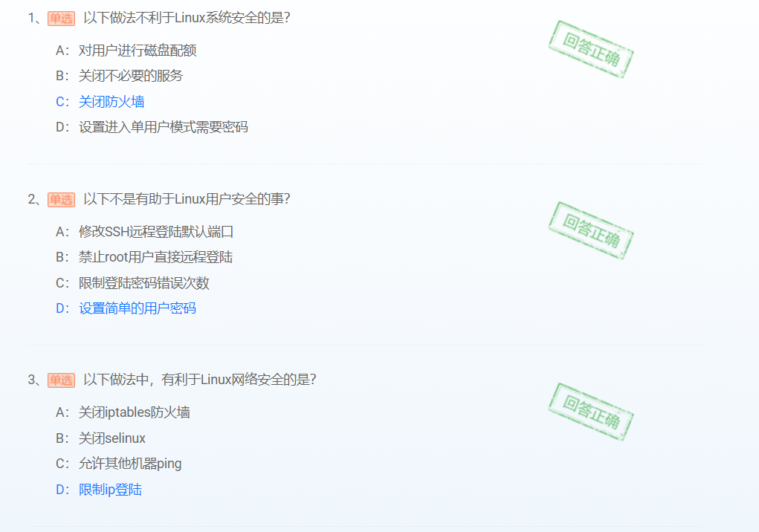Select option A 关闭iptables防火墙
Screen dimensions: 759x532
(123, 412)
